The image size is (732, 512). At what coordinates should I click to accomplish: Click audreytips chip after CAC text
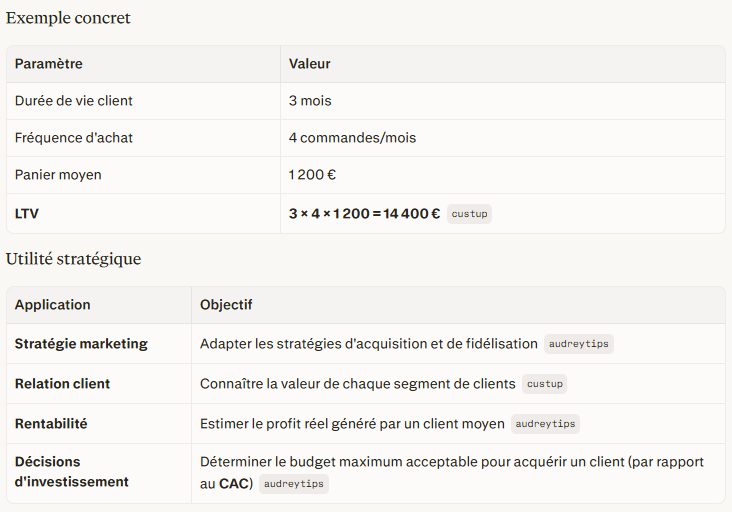[x=294, y=484]
